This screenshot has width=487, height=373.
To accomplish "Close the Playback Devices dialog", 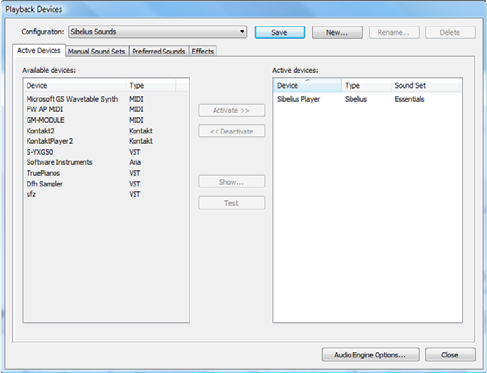I will (x=450, y=355).
